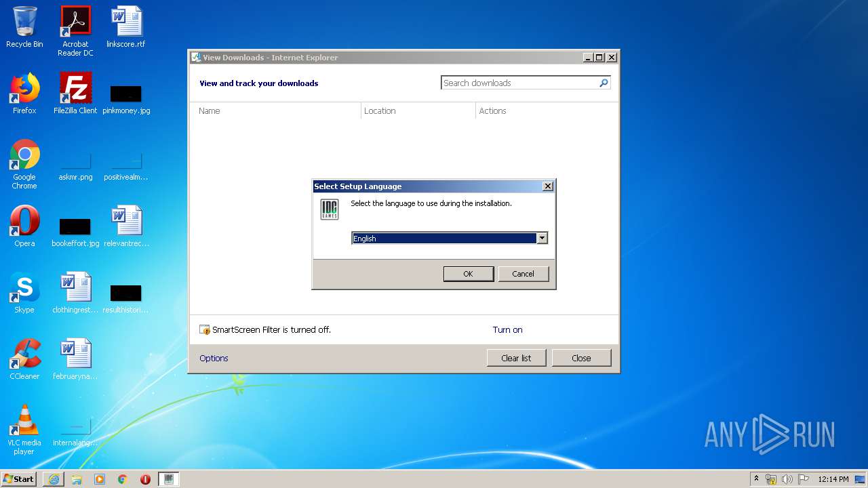The height and width of the screenshot is (488, 868).
Task: Minimize the View Downloads window
Action: point(588,58)
